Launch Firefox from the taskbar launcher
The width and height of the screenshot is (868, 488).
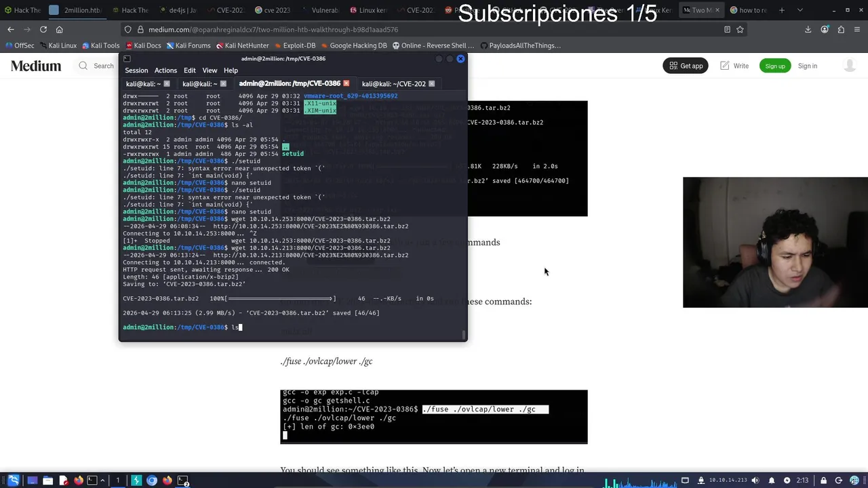pos(79,481)
